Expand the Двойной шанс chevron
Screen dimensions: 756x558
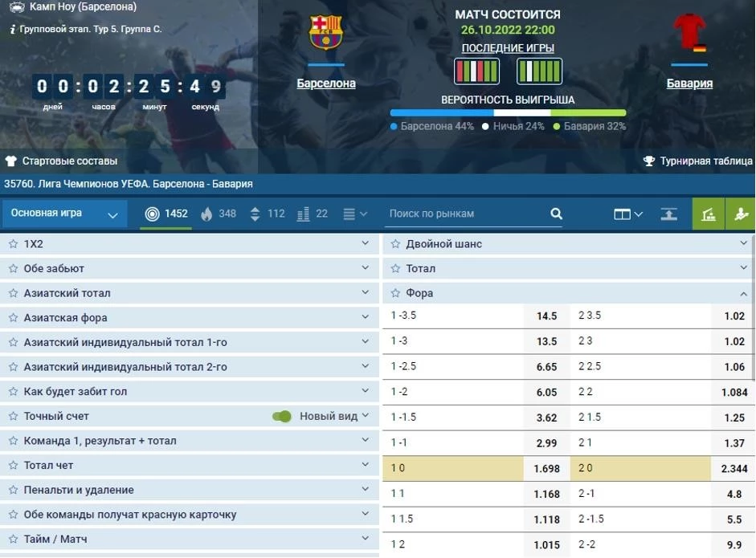(744, 243)
